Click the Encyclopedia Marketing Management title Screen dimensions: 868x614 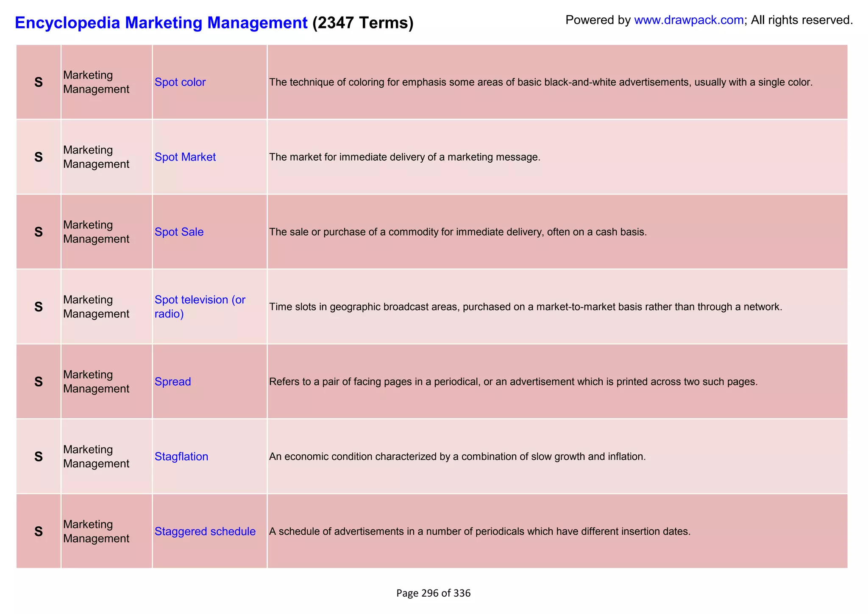[x=161, y=22]
